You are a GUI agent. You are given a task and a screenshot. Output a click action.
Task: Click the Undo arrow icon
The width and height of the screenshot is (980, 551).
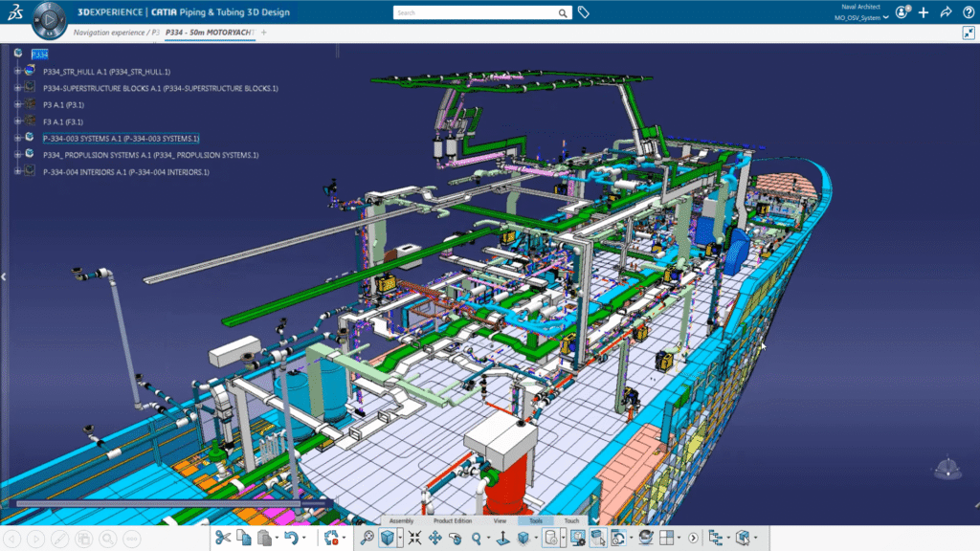coord(290,538)
